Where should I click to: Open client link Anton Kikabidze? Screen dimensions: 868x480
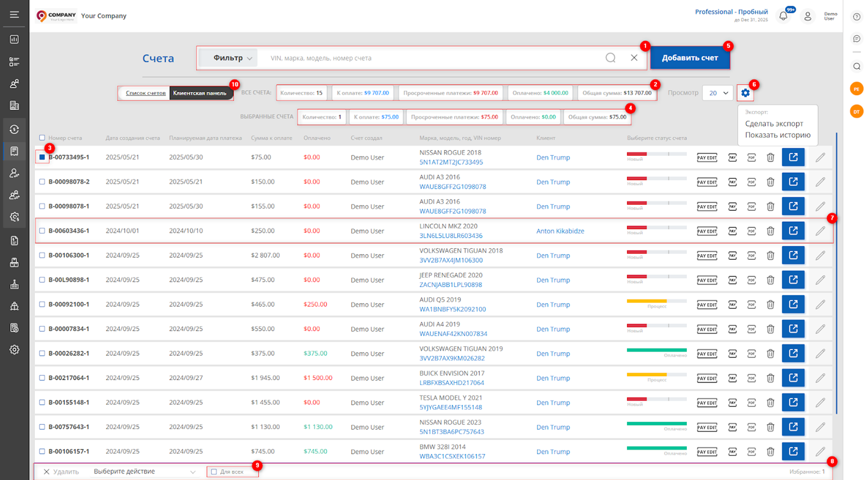(560, 231)
